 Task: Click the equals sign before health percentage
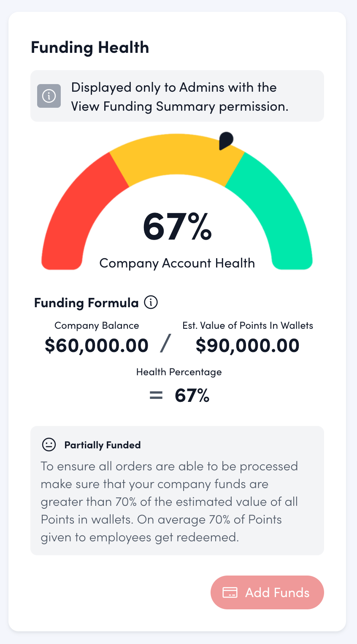156,396
